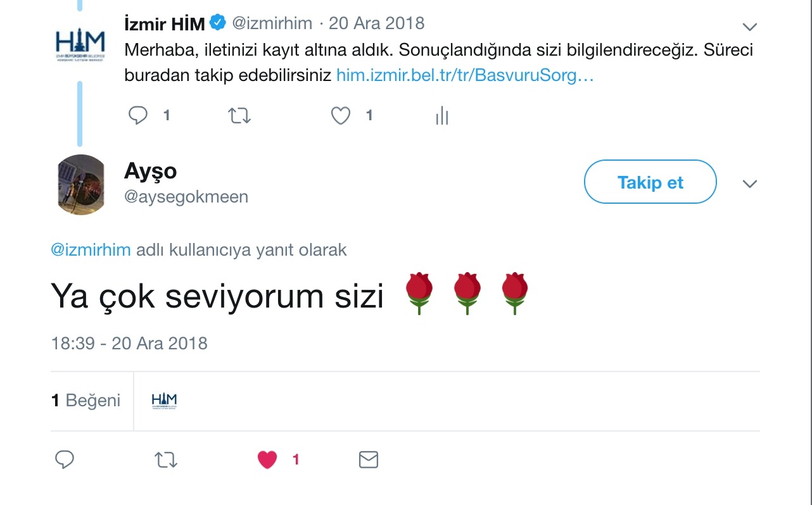
Task: Click the heart icon under İzmir HİM's reply
Action: point(341,115)
